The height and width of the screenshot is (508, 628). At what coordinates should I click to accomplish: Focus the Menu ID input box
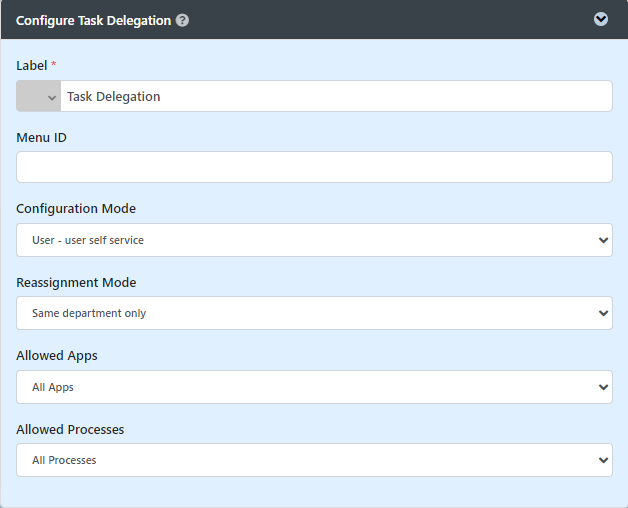click(x=314, y=167)
